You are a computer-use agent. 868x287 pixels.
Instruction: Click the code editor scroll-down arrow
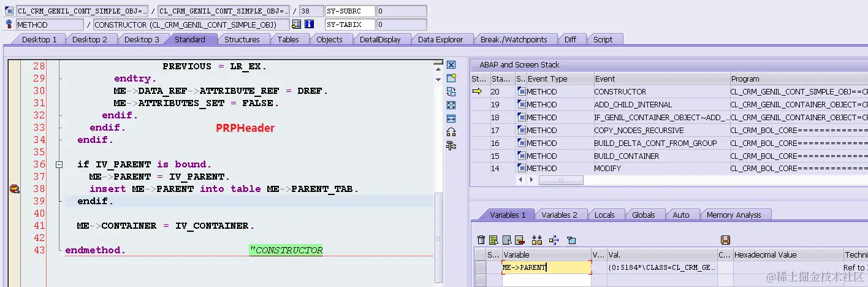pyautogui.click(x=438, y=79)
